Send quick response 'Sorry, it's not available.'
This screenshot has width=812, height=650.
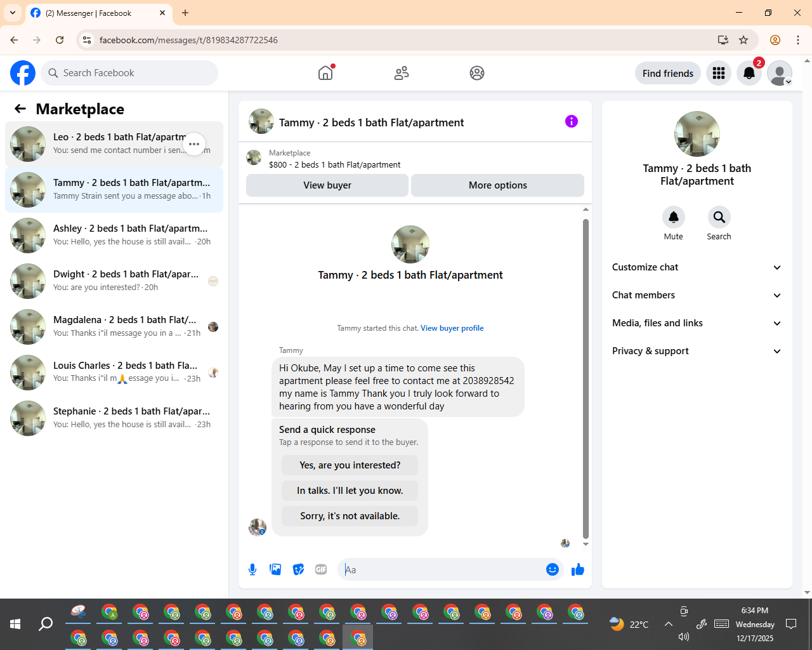click(x=350, y=516)
